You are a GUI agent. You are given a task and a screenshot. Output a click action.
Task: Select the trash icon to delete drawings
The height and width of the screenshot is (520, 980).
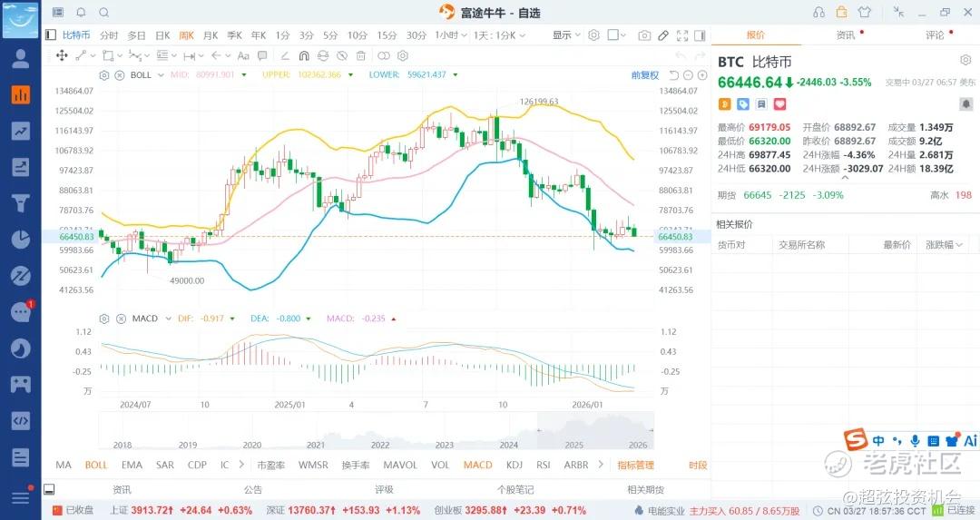point(360,55)
